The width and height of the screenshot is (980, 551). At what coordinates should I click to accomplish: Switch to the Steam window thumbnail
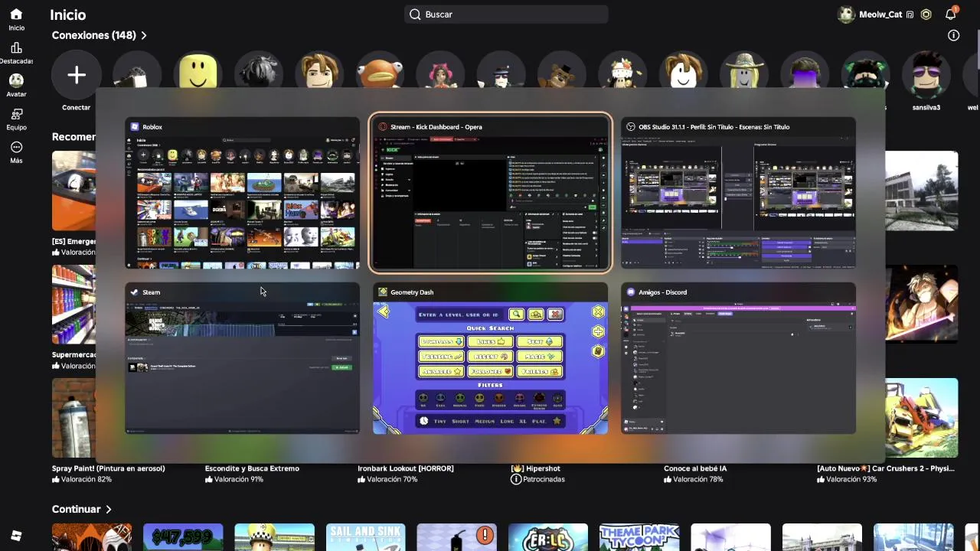[243, 359]
